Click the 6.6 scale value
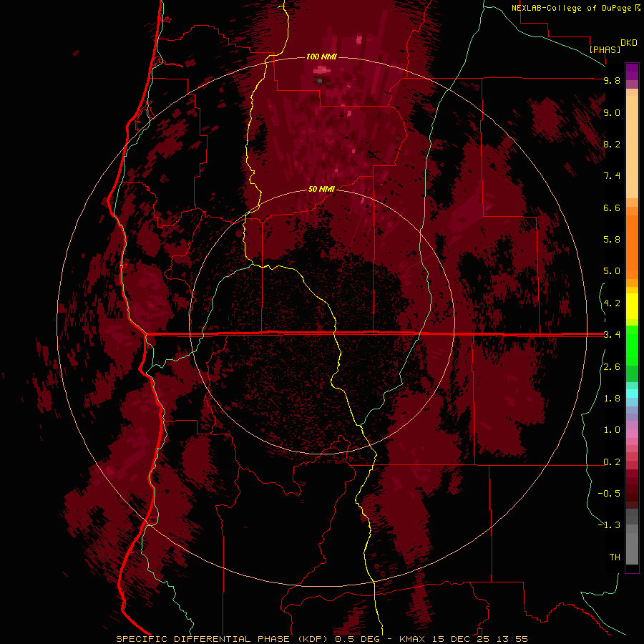The width and height of the screenshot is (644, 644). click(612, 208)
